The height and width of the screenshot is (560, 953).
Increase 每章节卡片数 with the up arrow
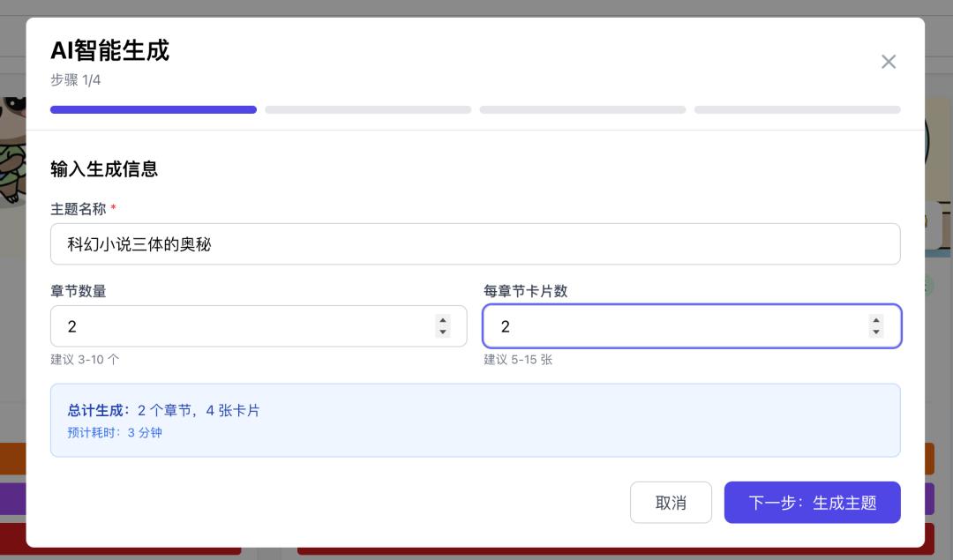(x=876, y=321)
